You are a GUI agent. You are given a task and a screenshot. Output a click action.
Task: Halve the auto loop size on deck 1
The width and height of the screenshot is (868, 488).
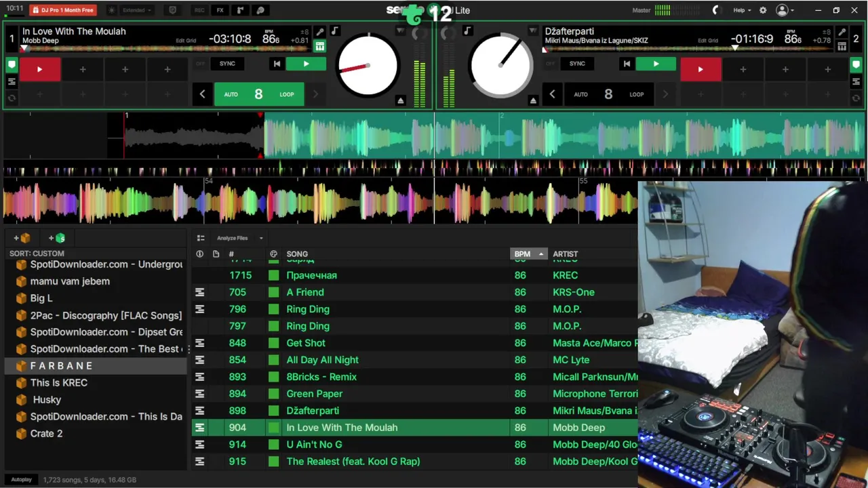tap(202, 94)
